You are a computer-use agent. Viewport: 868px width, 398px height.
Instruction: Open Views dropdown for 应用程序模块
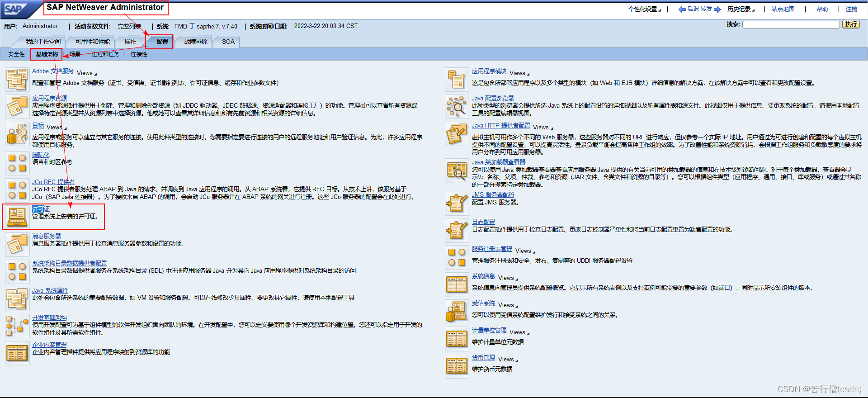point(519,73)
